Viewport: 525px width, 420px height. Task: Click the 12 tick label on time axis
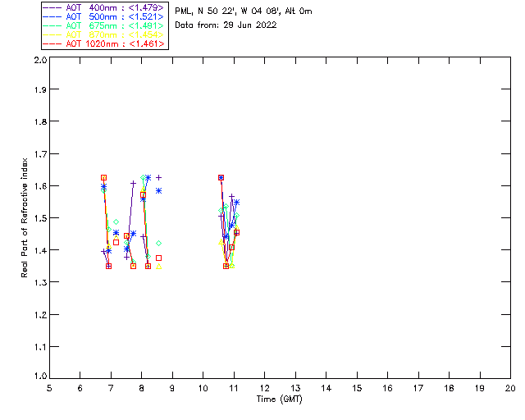click(265, 388)
